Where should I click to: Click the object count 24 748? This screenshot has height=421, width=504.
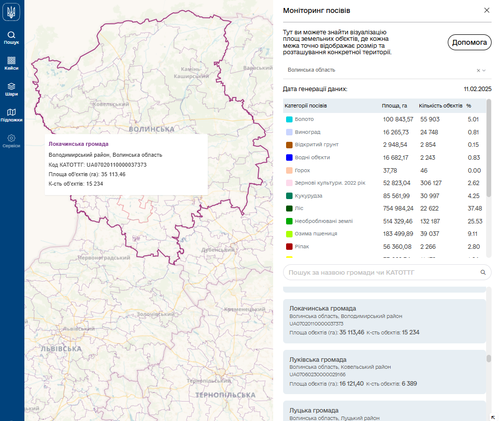pyautogui.click(x=429, y=132)
